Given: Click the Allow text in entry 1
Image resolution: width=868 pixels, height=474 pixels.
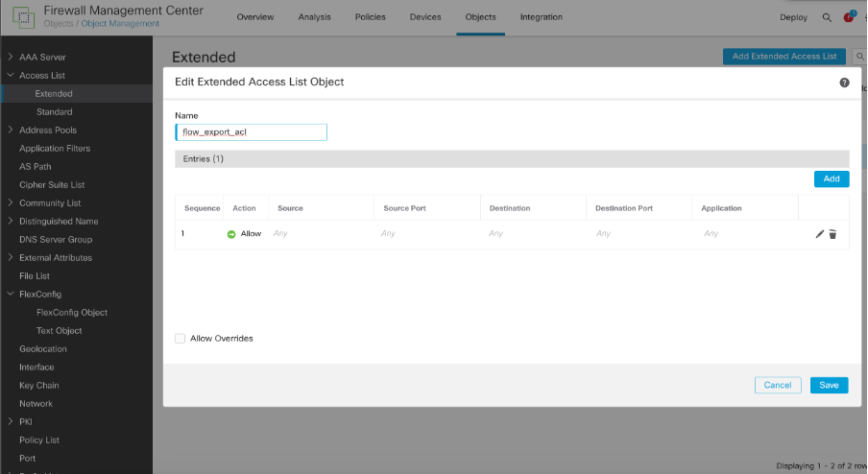Looking at the screenshot, I should pos(251,234).
